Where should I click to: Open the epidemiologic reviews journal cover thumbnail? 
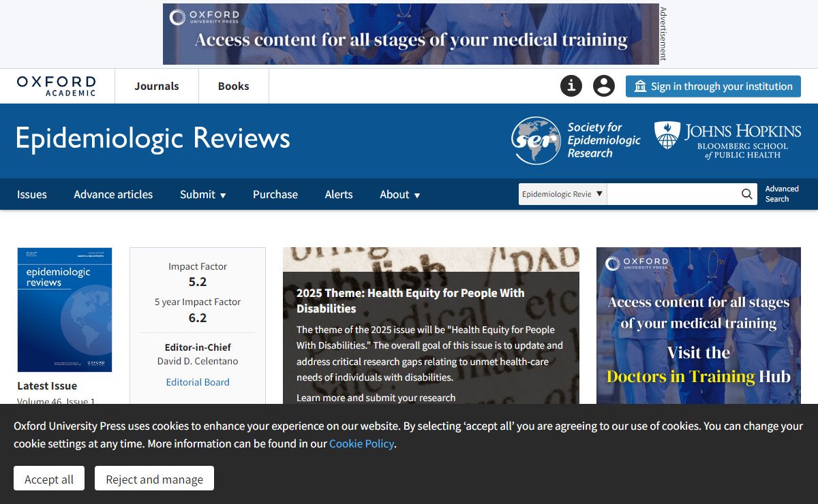coord(65,309)
